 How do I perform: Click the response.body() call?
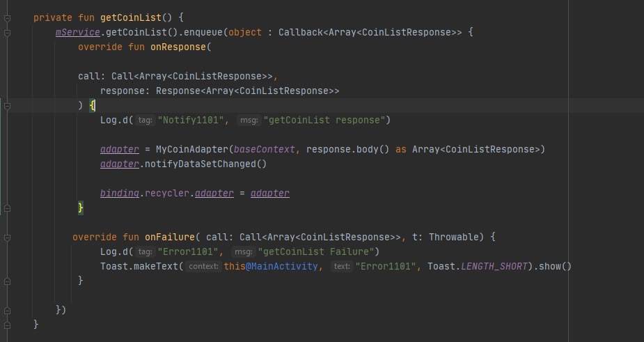(347, 149)
